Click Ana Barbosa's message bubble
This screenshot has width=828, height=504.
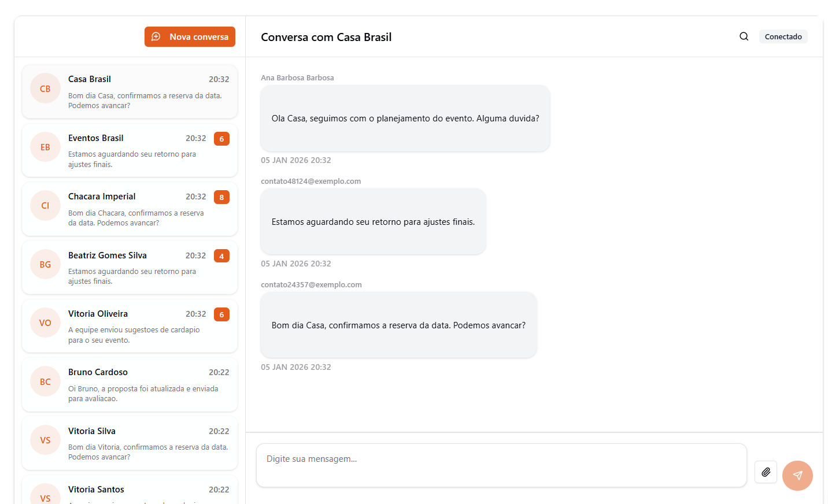[x=405, y=118]
